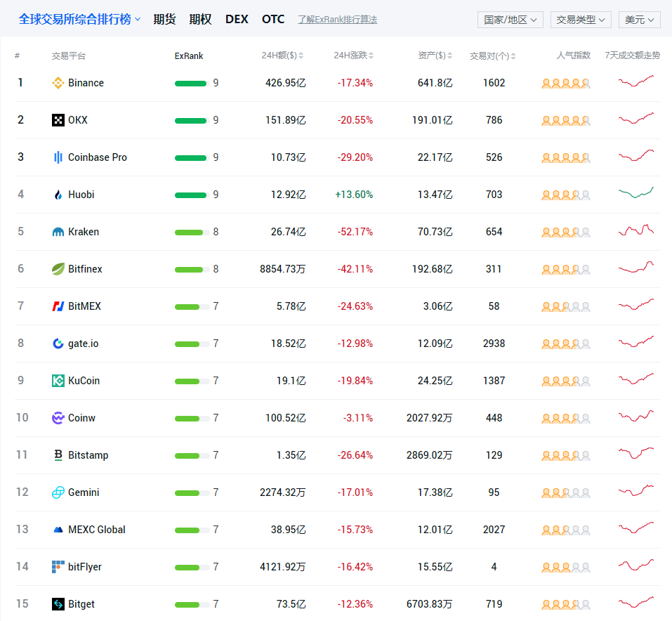Expand the 交易类型 filter dropdown
The image size is (672, 621).
(581, 20)
